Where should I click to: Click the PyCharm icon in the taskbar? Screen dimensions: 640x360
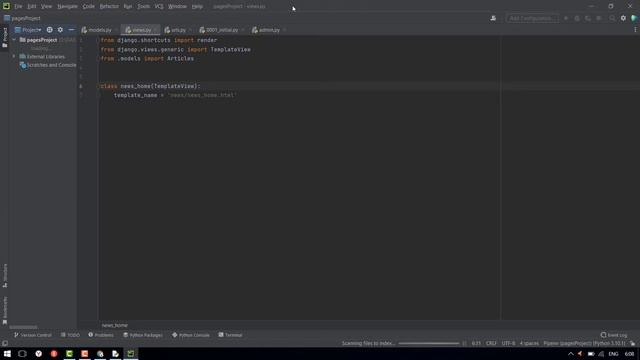(131, 353)
